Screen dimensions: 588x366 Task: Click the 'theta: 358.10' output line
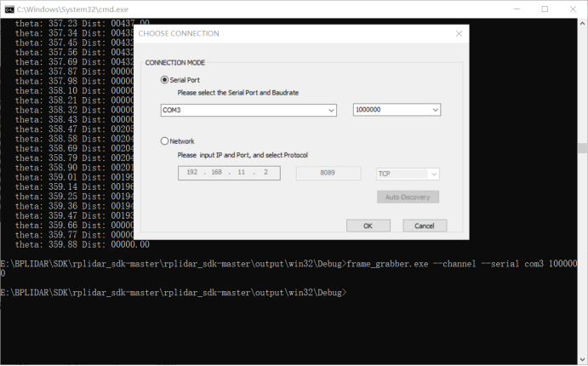point(74,91)
